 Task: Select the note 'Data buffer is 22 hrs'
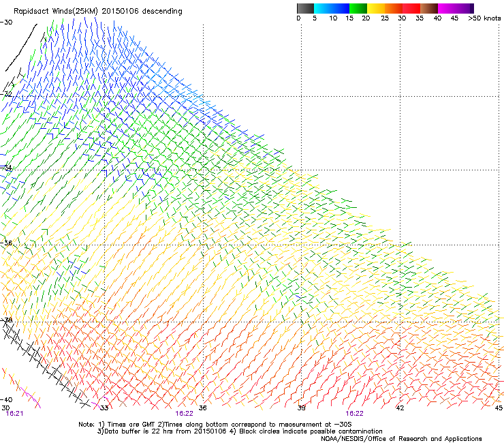pyautogui.click(x=138, y=431)
